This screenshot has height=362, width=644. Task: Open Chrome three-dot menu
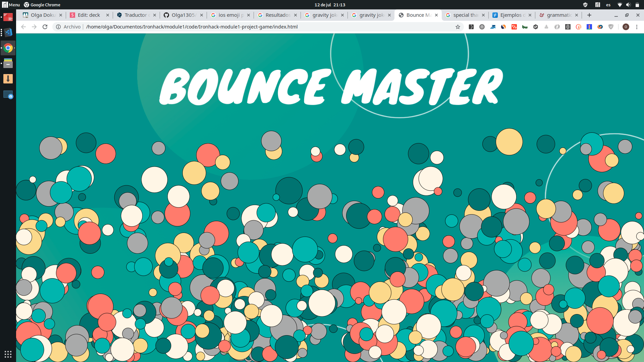637,27
